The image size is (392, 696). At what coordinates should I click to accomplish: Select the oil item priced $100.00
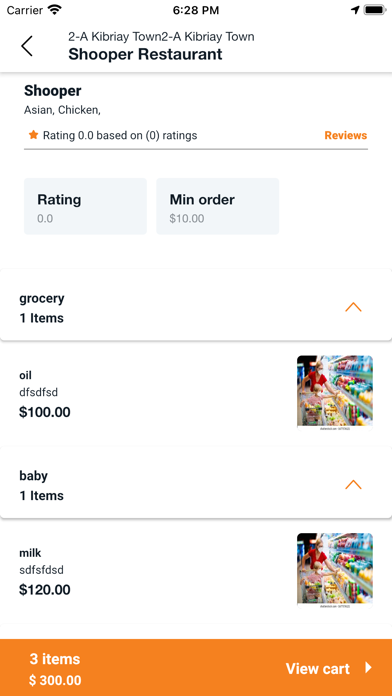[196, 394]
